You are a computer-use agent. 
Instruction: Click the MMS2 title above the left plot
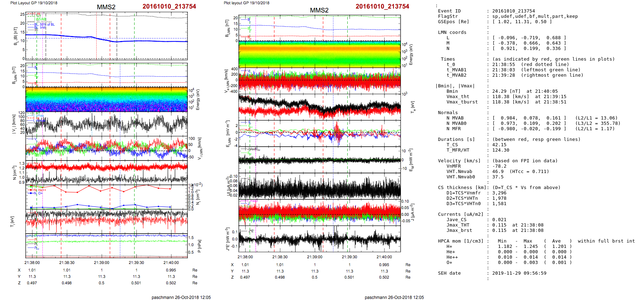click(x=106, y=7)
